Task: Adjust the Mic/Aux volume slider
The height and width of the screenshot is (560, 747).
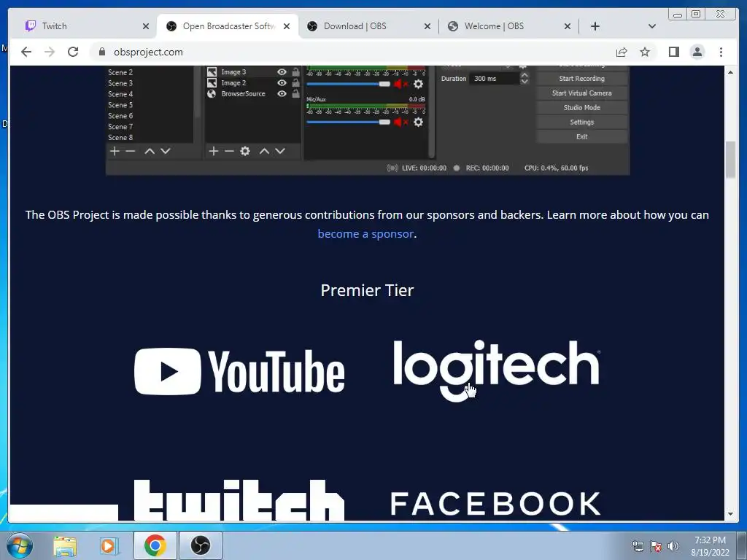Action: coord(348,122)
